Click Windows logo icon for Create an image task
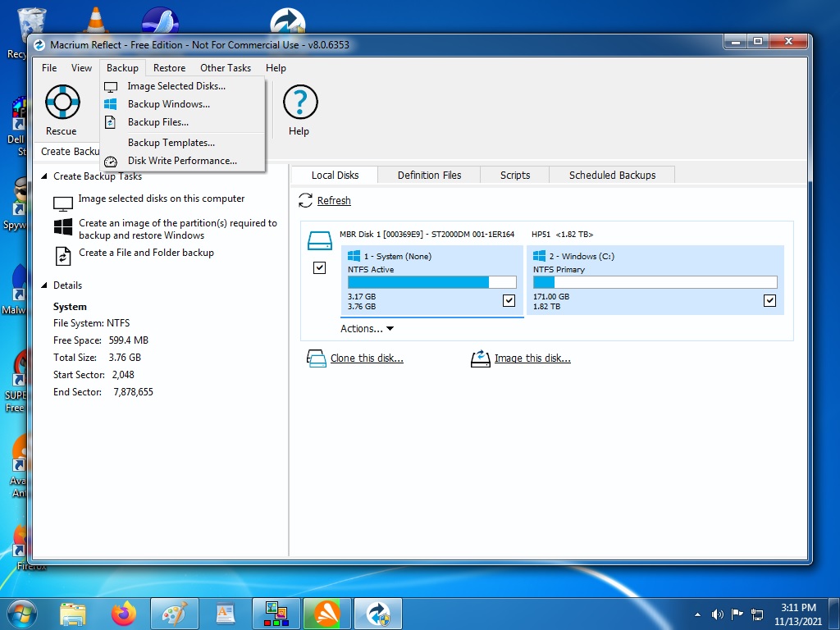 (63, 226)
